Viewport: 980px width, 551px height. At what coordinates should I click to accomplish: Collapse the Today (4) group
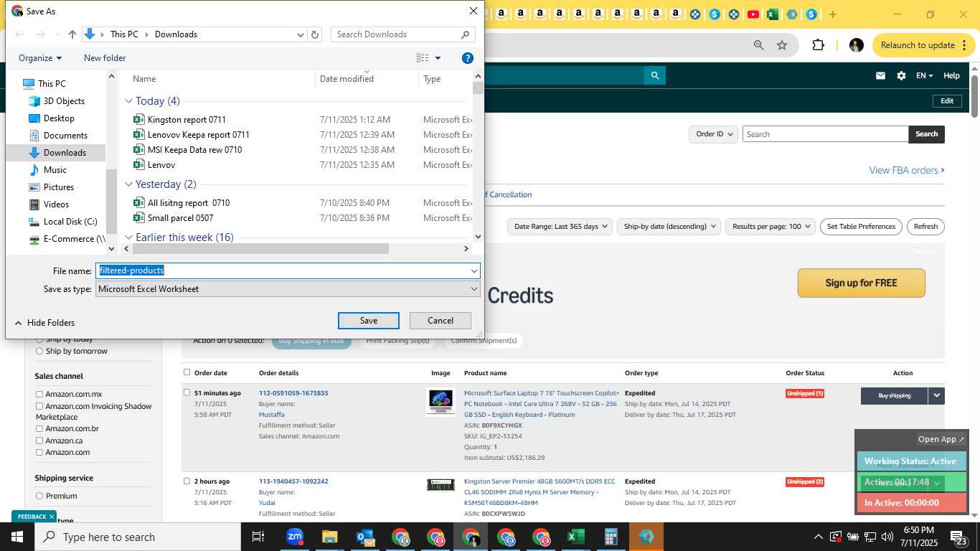[129, 101]
